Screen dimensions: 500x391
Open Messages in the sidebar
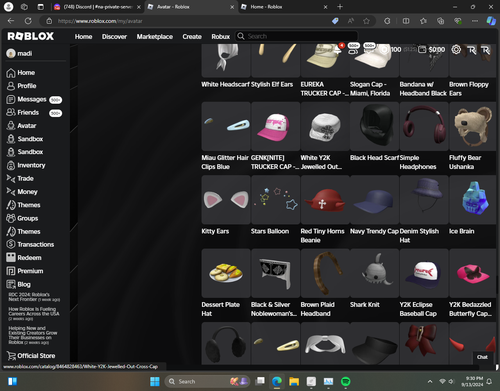coord(34,99)
